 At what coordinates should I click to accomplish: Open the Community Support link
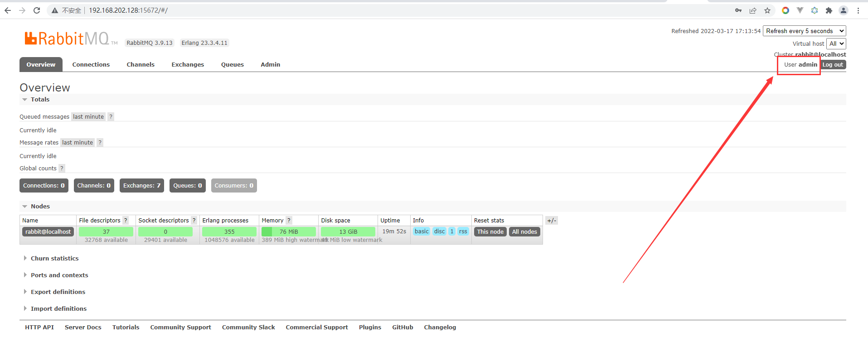click(x=181, y=328)
